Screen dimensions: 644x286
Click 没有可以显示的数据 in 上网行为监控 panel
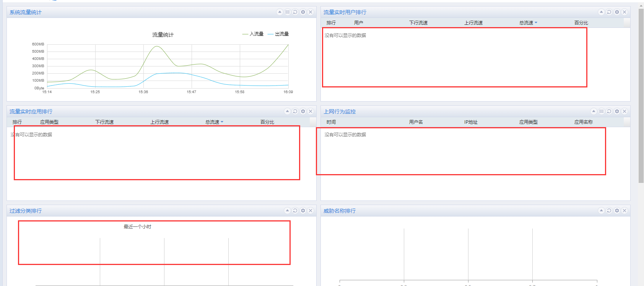[x=345, y=135]
